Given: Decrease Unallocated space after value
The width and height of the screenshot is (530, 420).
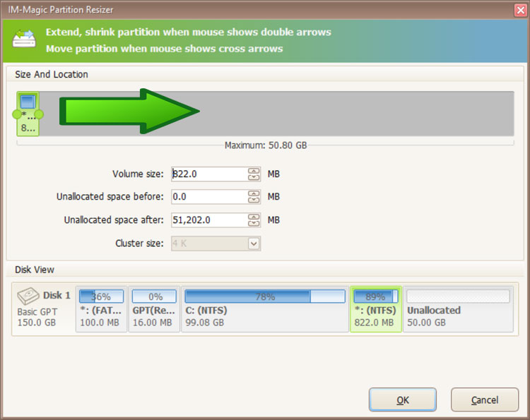Looking at the screenshot, I should click(x=254, y=223).
